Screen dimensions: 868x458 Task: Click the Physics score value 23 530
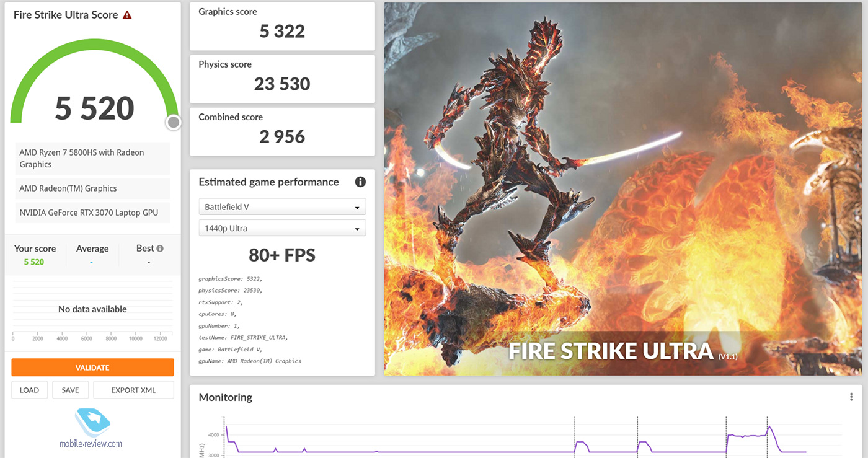click(282, 84)
